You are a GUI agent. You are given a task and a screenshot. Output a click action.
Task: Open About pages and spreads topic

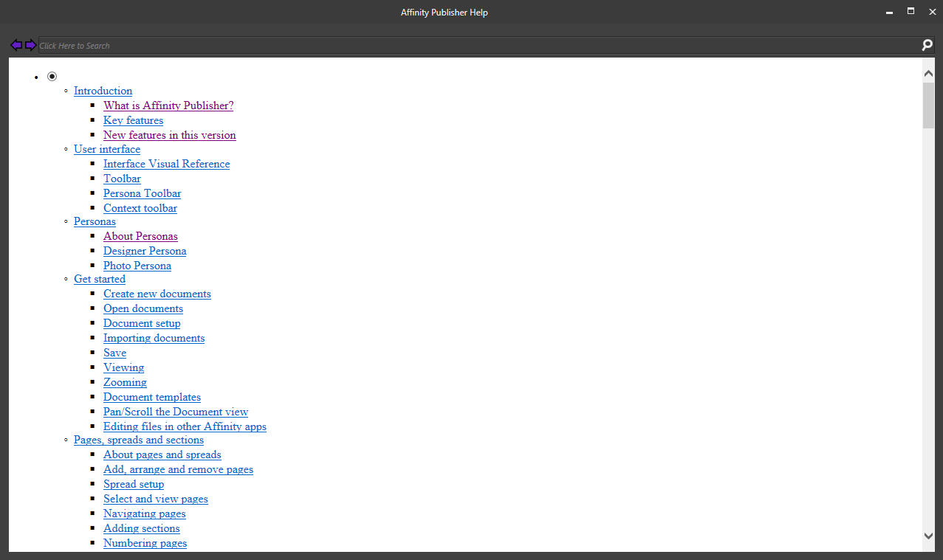pyautogui.click(x=162, y=454)
